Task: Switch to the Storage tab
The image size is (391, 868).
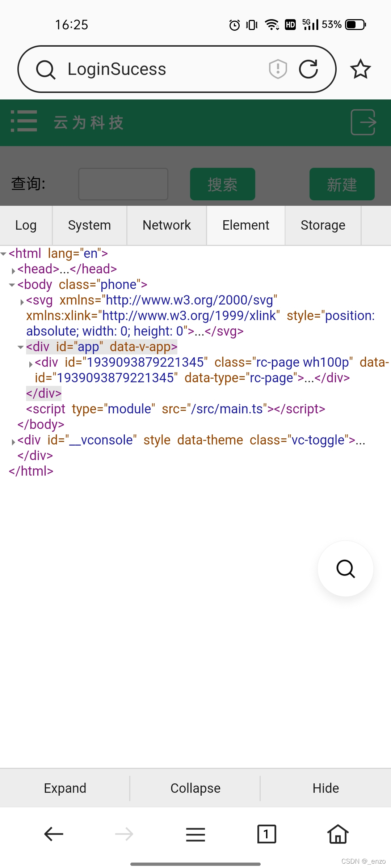Action: pos(323,225)
